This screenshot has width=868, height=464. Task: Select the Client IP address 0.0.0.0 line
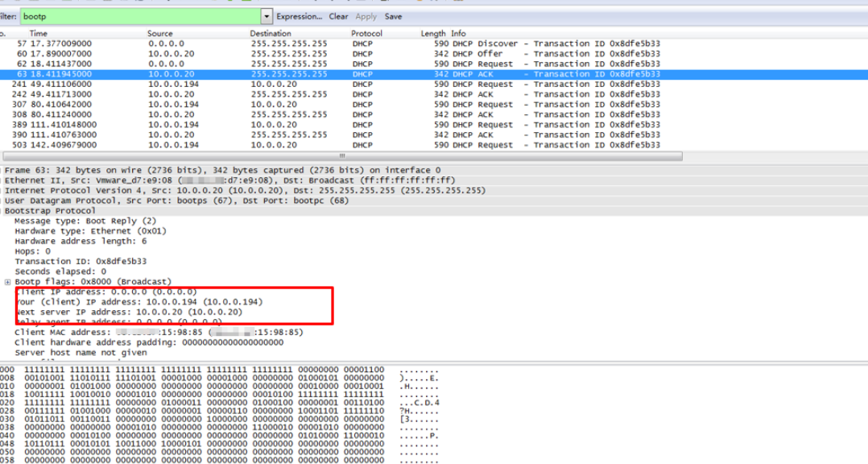click(x=105, y=292)
